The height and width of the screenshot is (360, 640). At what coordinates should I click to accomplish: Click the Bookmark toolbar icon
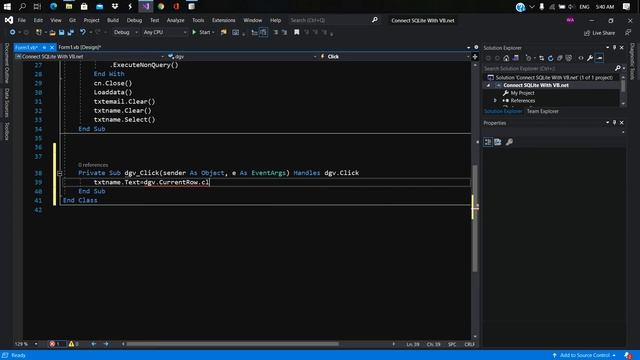pos(297,32)
